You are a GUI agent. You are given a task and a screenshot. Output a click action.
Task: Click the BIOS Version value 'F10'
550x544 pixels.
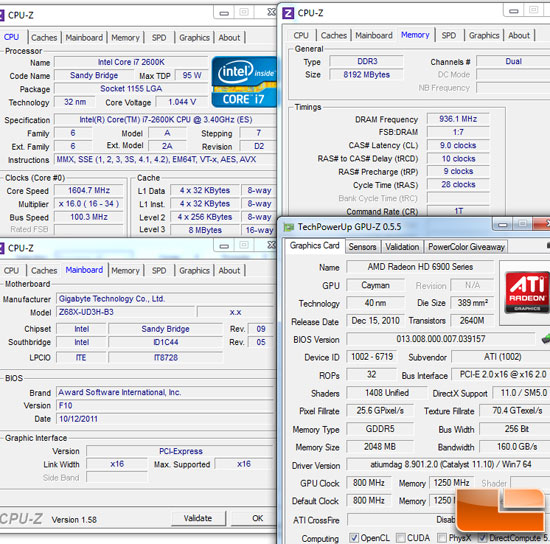pos(165,406)
